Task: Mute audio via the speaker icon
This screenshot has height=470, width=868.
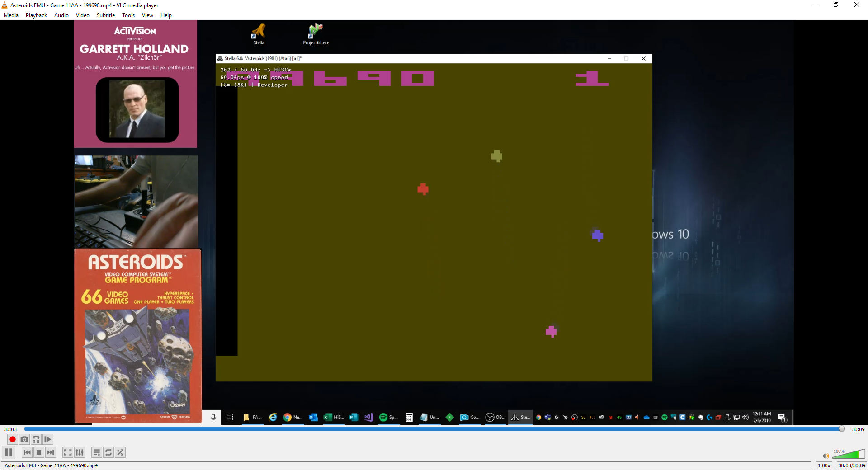Action: (826, 456)
